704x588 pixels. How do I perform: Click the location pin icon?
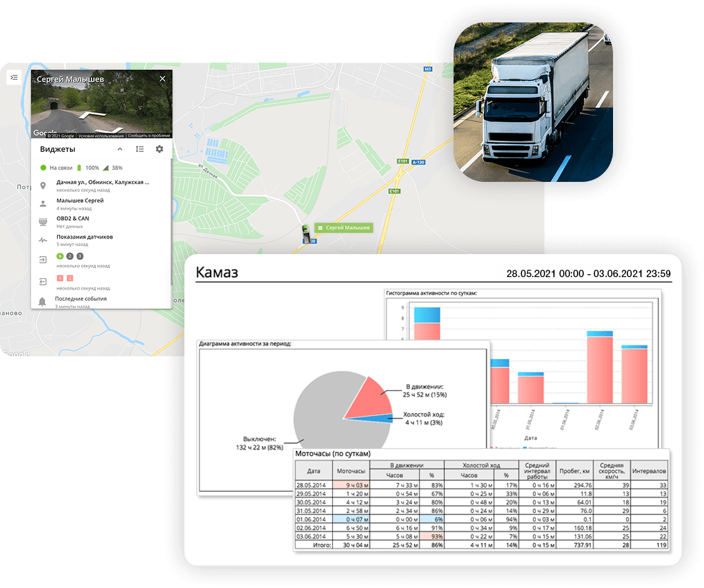pos(43,186)
